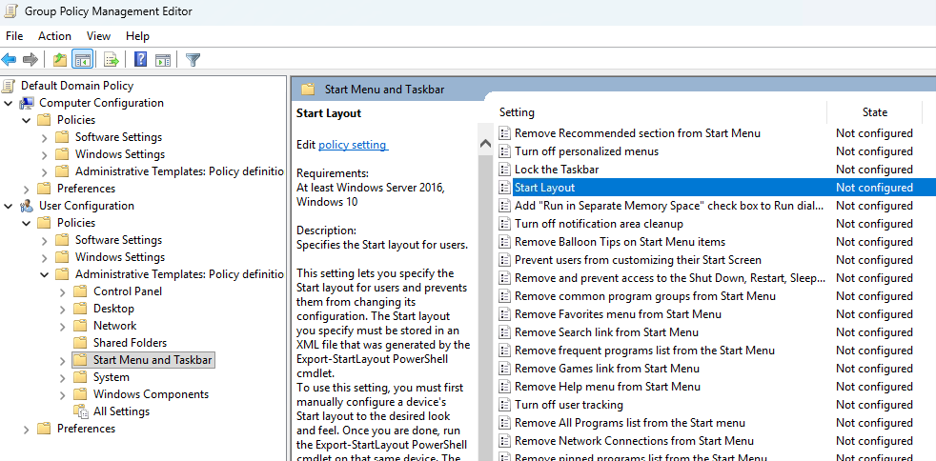The height and width of the screenshot is (461, 936).
Task: Sort by the State column header
Action: tap(875, 112)
